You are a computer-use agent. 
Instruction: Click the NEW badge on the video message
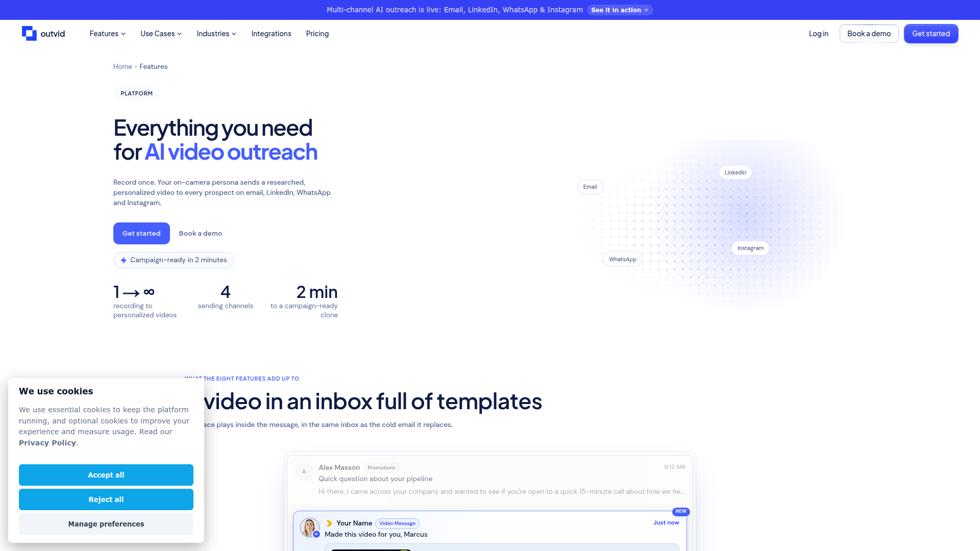coord(681,511)
